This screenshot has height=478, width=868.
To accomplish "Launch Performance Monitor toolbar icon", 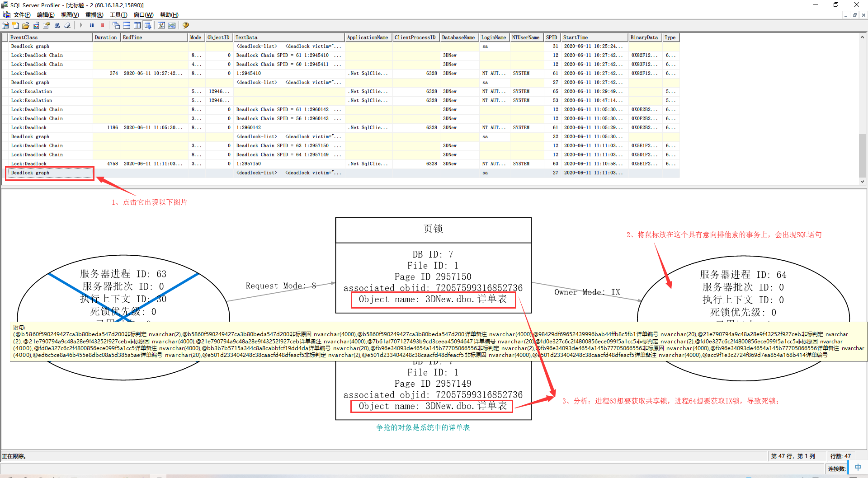I will [x=172, y=25].
